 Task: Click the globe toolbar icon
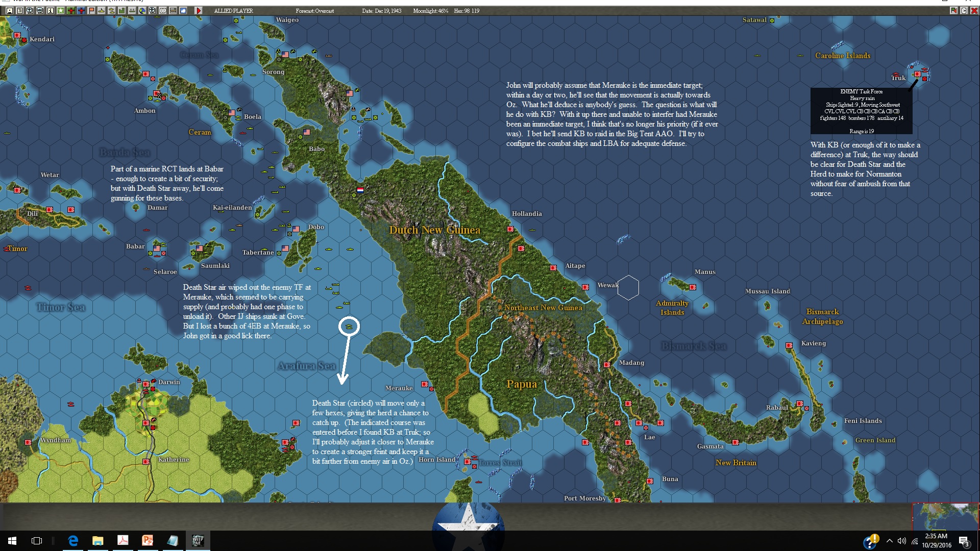[142, 10]
